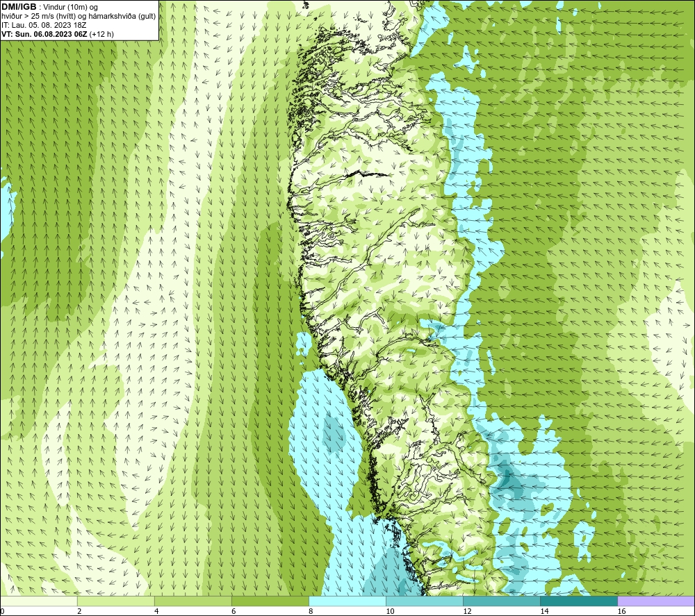The width and height of the screenshot is (695, 616).
Task: Click the "hámarkshviða (gult)" text
Action: click(x=124, y=17)
